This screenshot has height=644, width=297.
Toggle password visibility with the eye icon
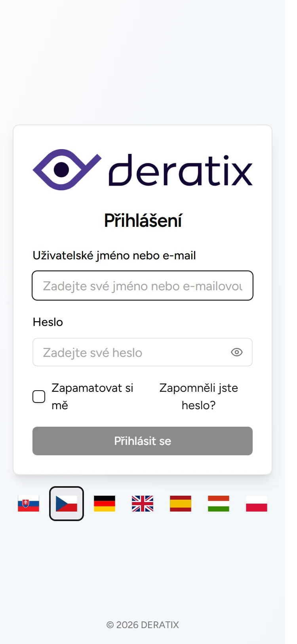[x=236, y=352]
